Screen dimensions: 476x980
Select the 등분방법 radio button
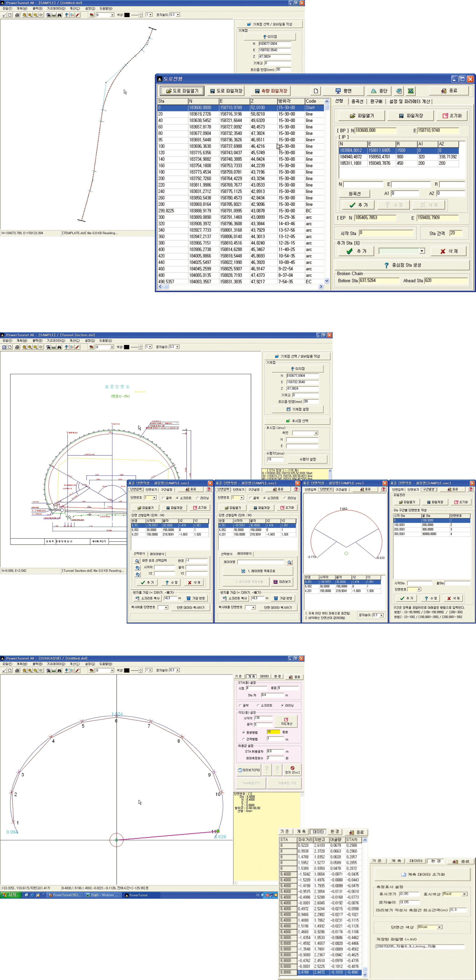click(x=243, y=732)
